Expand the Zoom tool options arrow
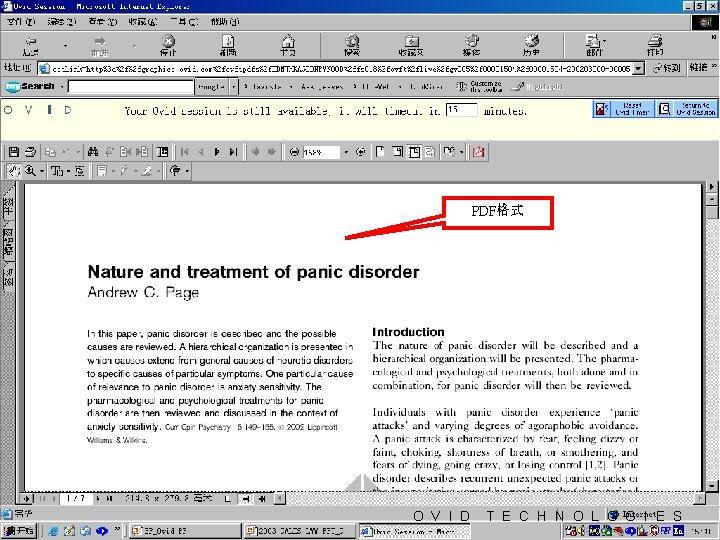Screen dimensions: 720x540 click(42, 171)
